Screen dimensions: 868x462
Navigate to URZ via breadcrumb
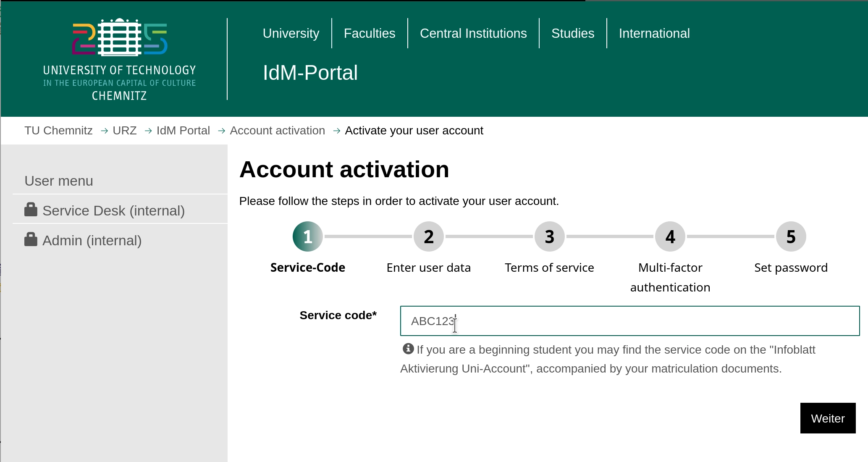pyautogui.click(x=124, y=130)
